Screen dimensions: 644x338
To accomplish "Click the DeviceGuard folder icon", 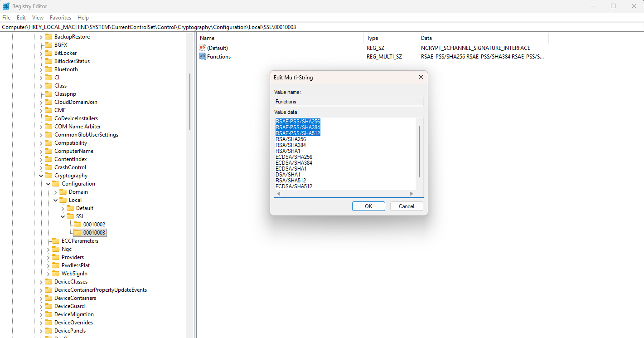I will 48,306.
